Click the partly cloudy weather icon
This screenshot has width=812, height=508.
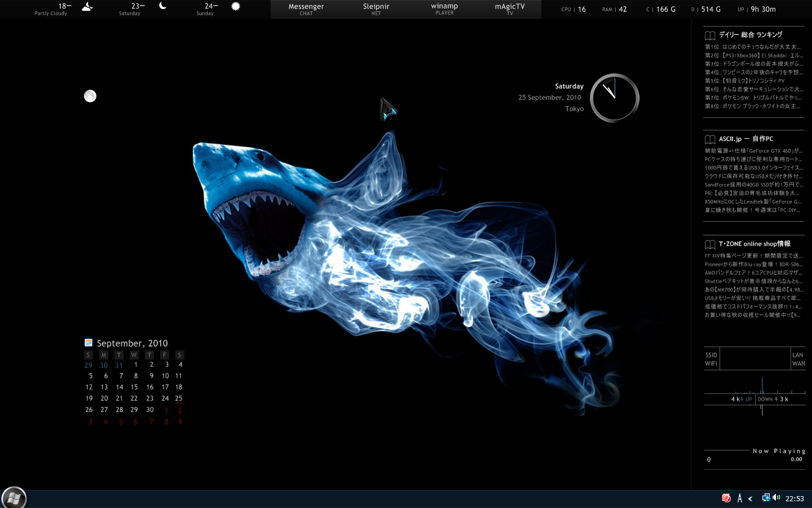tap(87, 7)
